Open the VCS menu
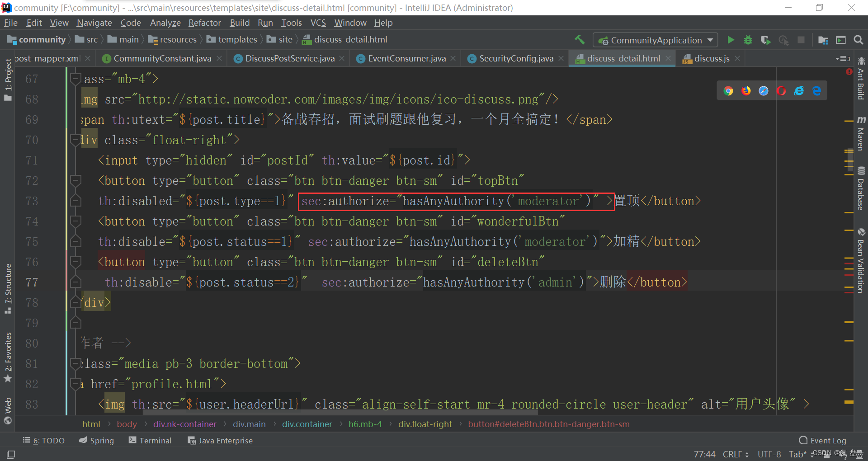This screenshot has width=868, height=461. click(x=318, y=23)
